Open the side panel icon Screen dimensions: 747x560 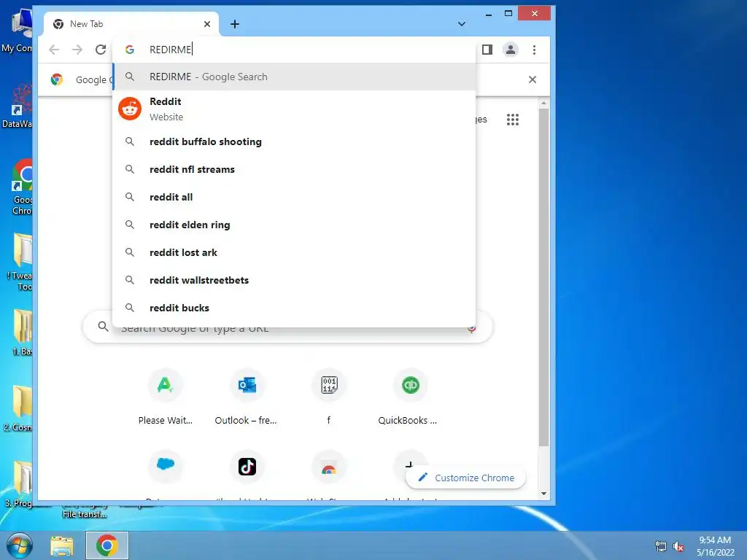[487, 50]
